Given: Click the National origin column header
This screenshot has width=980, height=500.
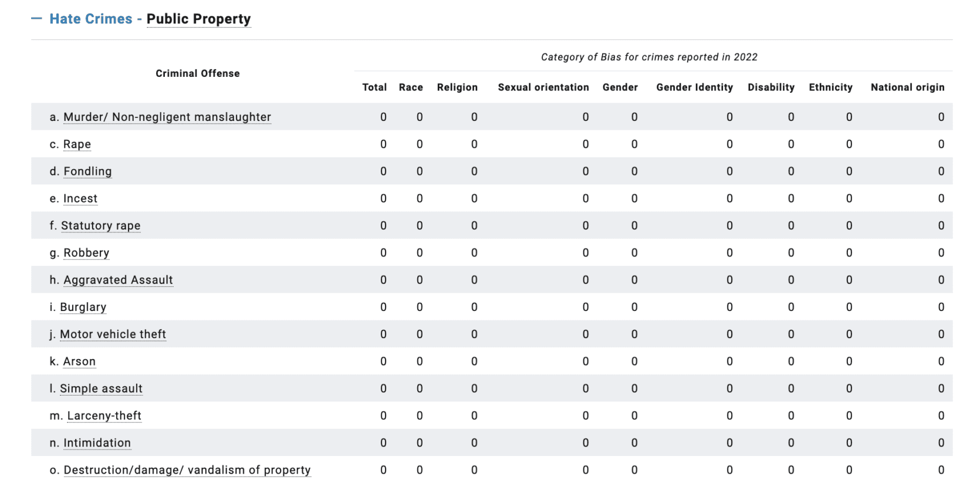Looking at the screenshot, I should pyautogui.click(x=907, y=87).
